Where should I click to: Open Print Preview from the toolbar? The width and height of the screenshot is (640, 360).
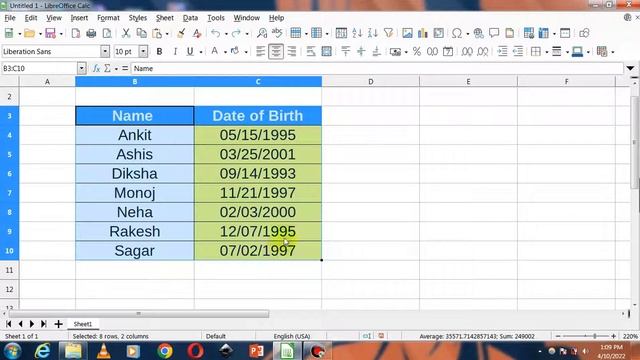tap(107, 33)
